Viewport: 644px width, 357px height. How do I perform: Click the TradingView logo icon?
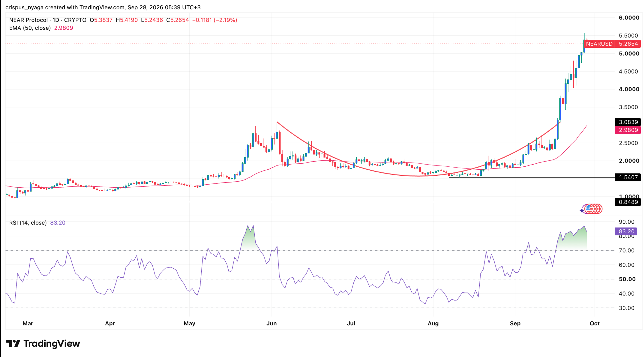point(13,344)
